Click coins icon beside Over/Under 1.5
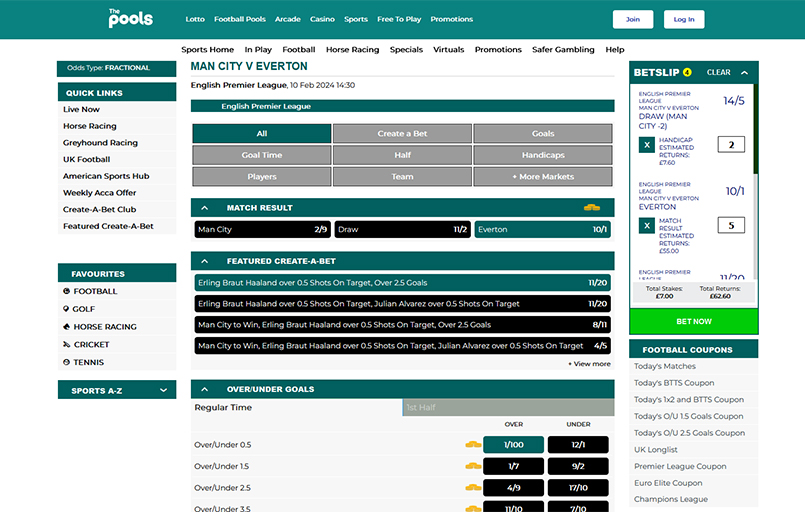This screenshot has height=512, width=805. tap(473, 466)
